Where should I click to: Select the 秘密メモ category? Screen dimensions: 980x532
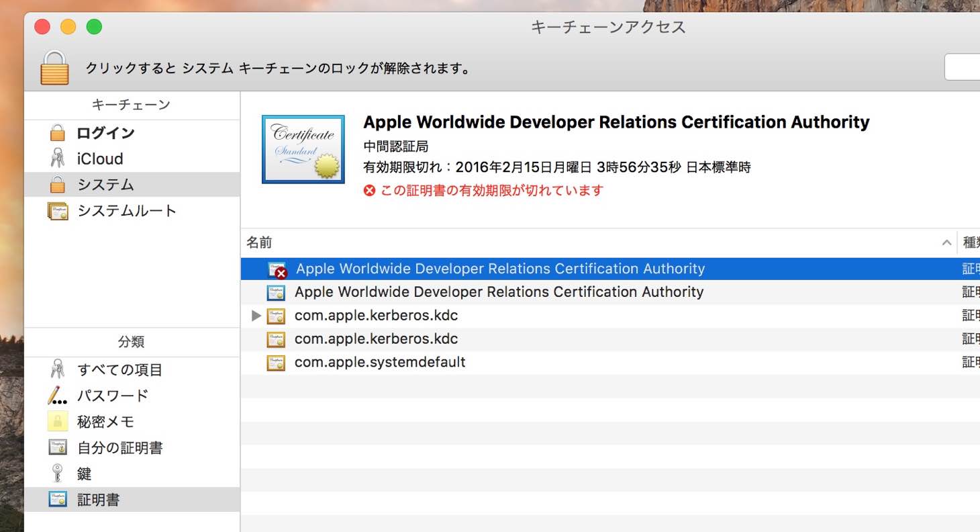(x=132, y=422)
